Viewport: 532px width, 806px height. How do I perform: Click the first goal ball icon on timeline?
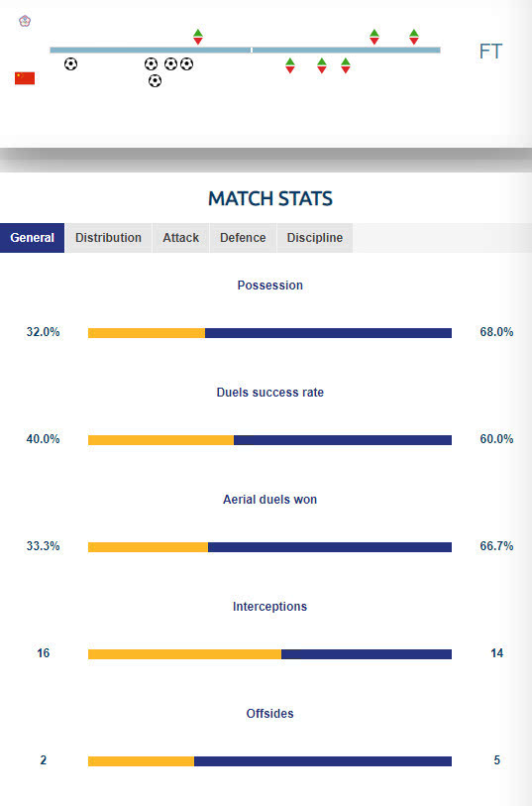(71, 64)
